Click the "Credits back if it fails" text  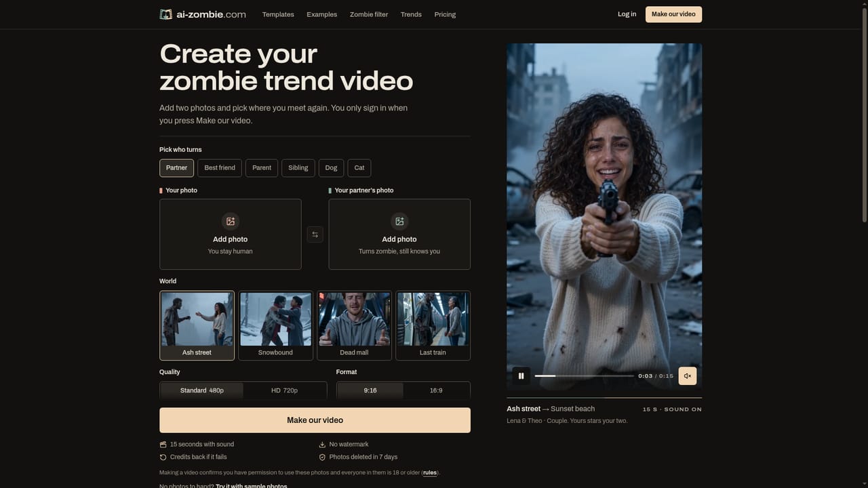[198, 457]
